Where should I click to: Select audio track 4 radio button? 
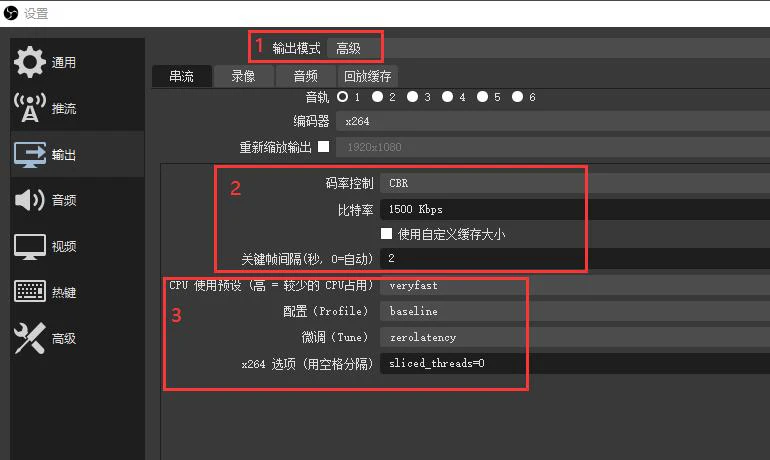[447, 97]
